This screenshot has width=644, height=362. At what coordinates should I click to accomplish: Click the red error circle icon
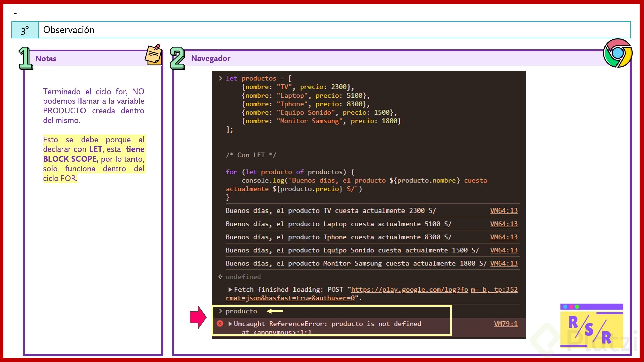220,323
